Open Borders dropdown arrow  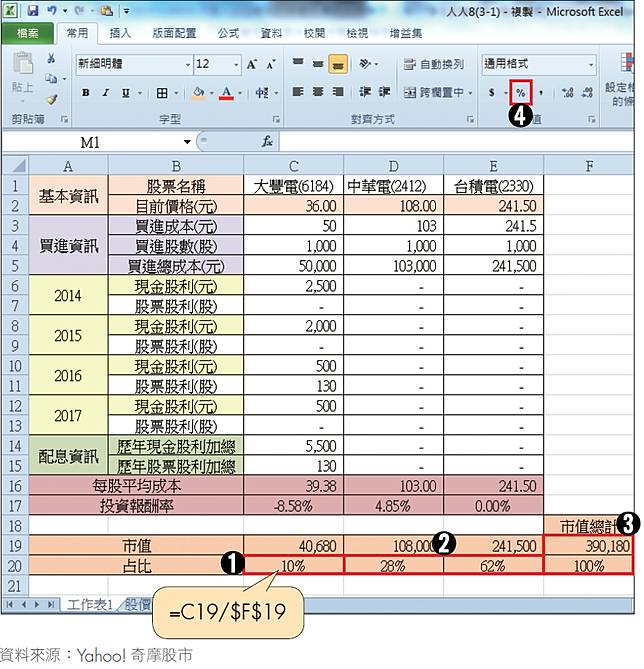175,93
